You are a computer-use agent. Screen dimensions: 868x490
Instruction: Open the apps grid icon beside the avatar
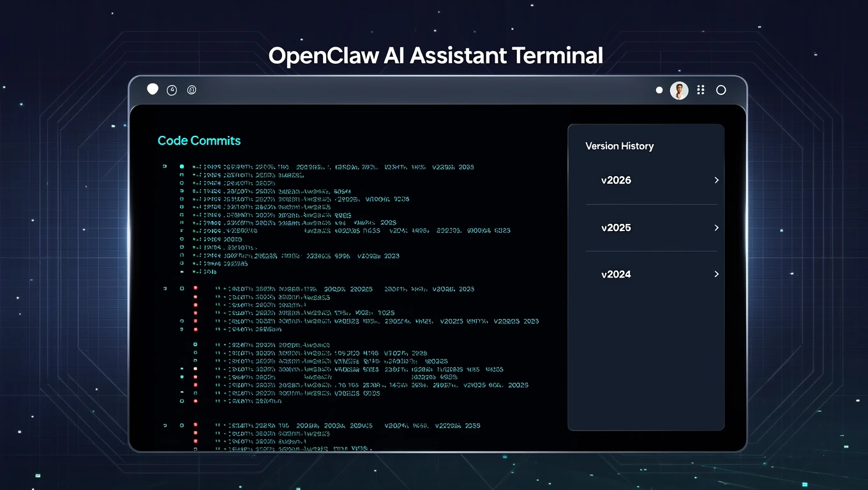click(x=701, y=91)
